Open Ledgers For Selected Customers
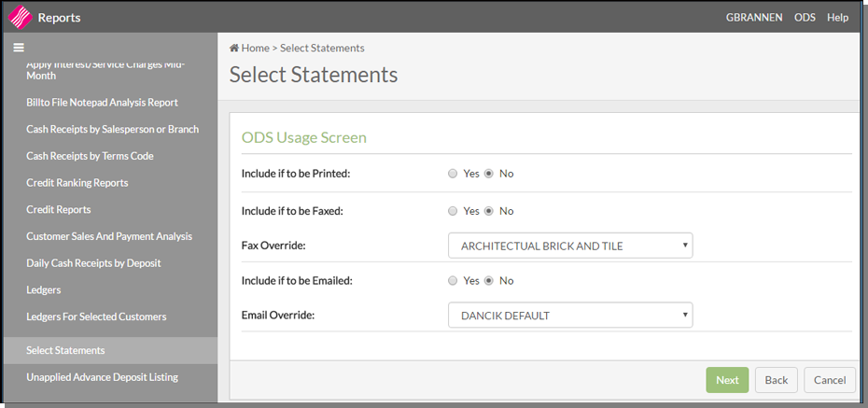 click(x=96, y=317)
